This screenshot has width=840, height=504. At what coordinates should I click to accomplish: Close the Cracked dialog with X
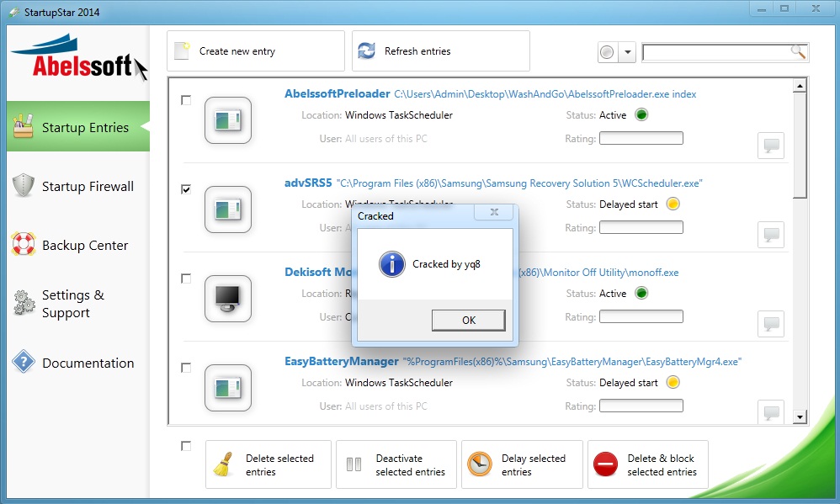point(494,212)
